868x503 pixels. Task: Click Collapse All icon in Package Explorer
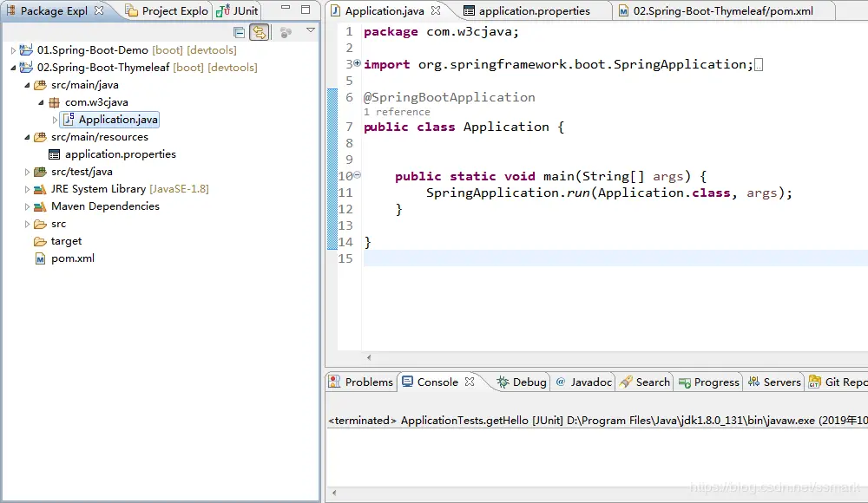click(x=240, y=33)
